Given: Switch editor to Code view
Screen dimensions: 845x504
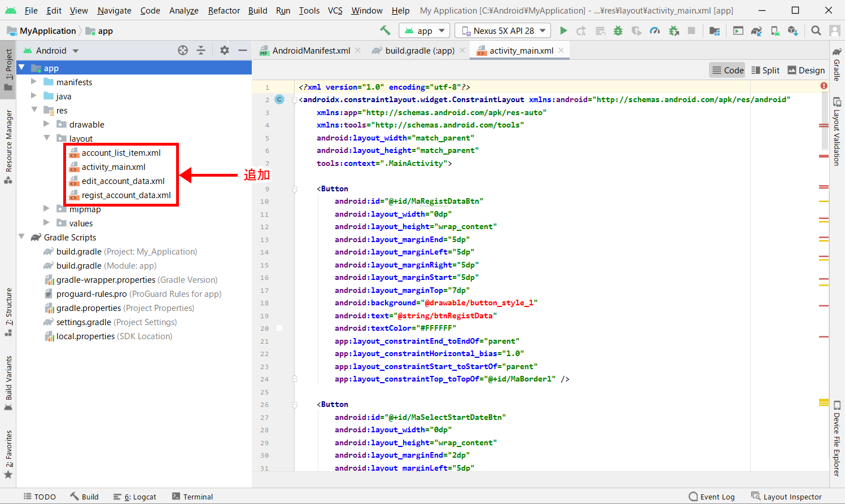Looking at the screenshot, I should point(727,70).
